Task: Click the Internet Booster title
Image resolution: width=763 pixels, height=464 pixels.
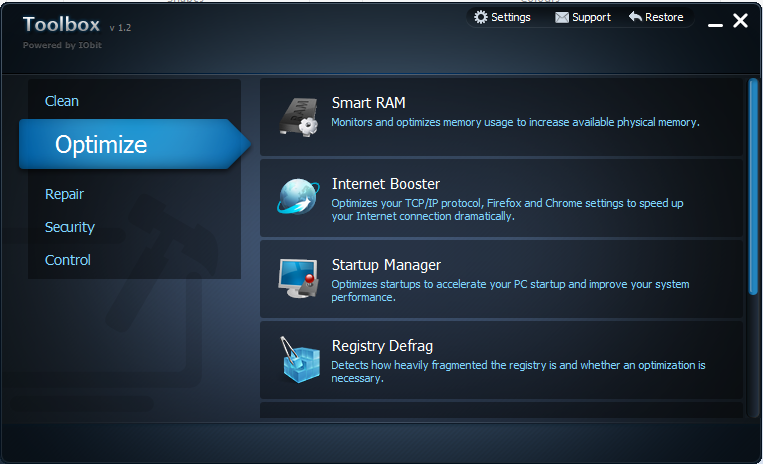Action: (385, 184)
